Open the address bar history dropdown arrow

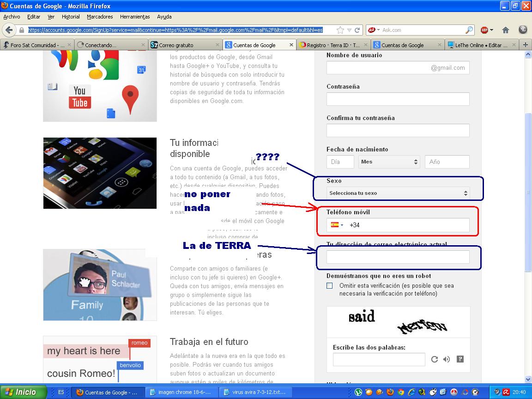pyautogui.click(x=349, y=30)
